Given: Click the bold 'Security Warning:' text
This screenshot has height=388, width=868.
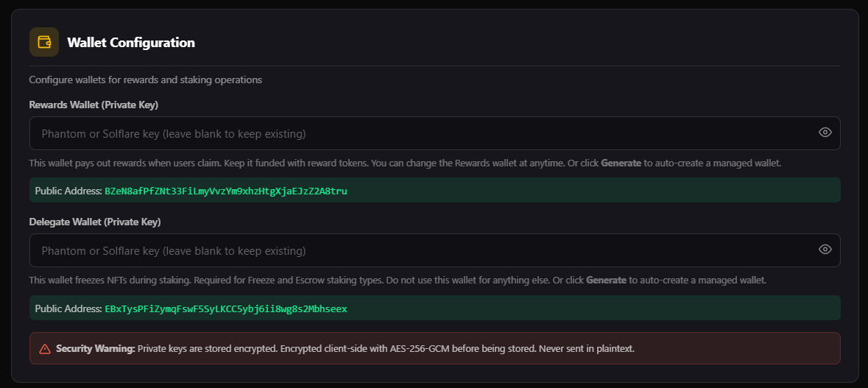Looking at the screenshot, I should tap(96, 348).
